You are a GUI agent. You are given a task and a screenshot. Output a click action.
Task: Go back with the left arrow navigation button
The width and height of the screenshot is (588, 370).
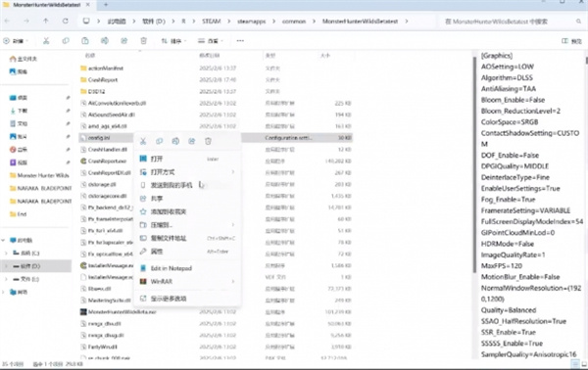click(x=7, y=21)
